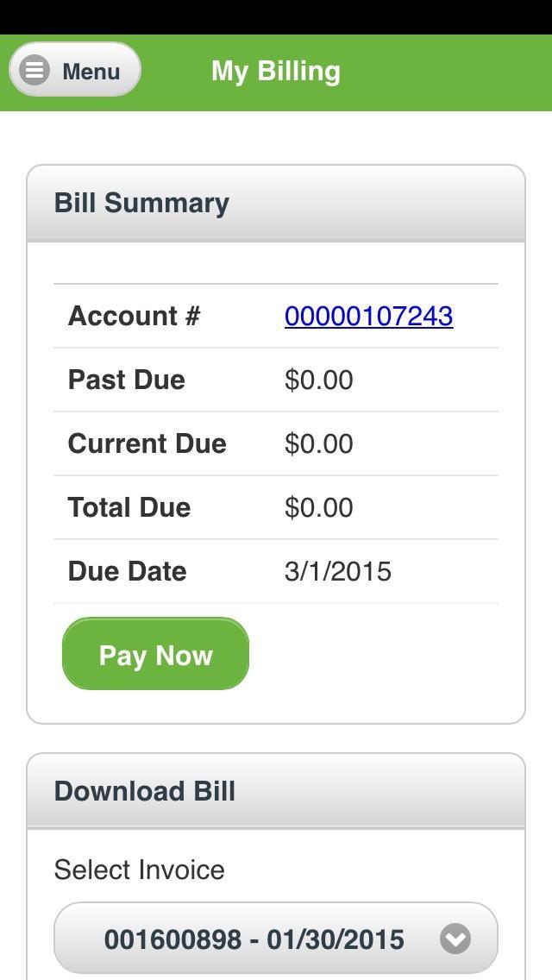Screen dimensions: 552x980
Task: Open the invoice dropdown chevron arrow
Action: pos(456,939)
